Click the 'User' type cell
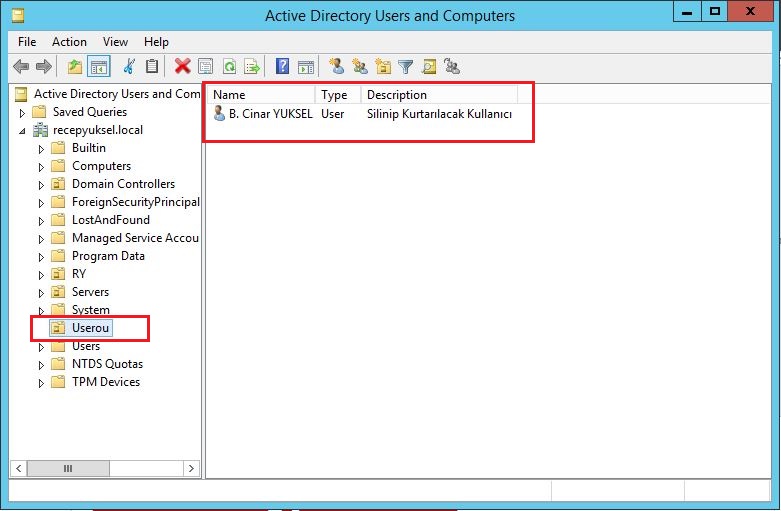The height and width of the screenshot is (511, 781). 332,114
